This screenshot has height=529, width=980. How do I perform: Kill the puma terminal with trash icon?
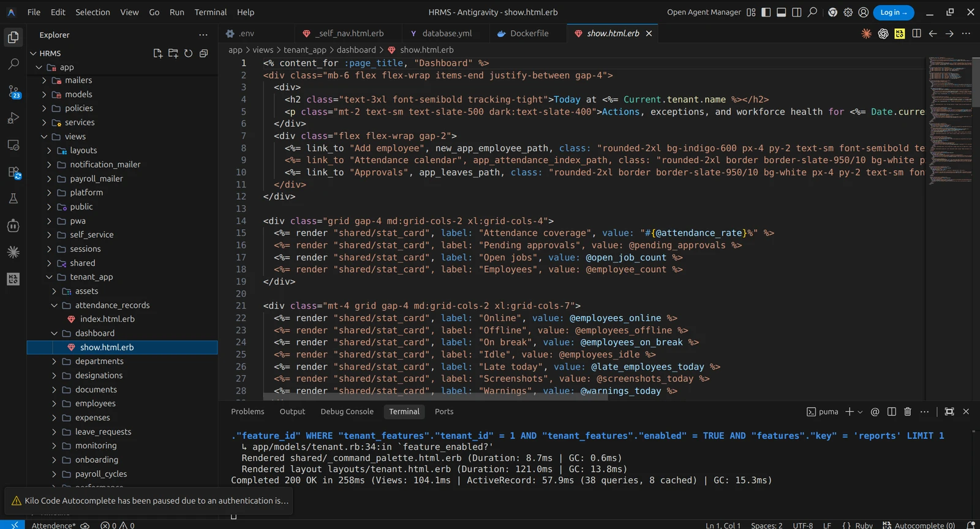click(x=908, y=412)
